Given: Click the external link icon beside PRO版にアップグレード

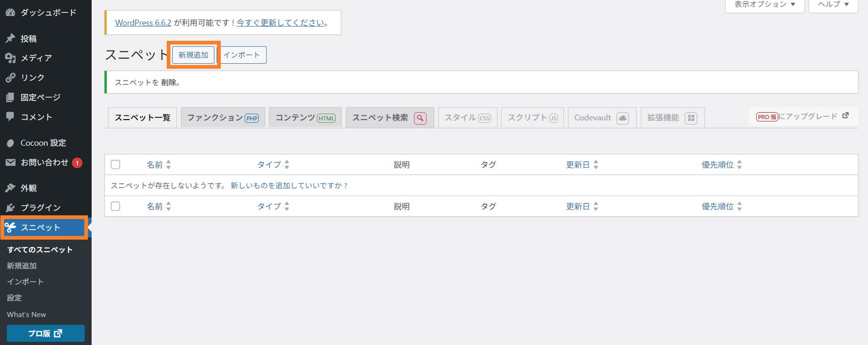Looking at the screenshot, I should pyautogui.click(x=846, y=115).
